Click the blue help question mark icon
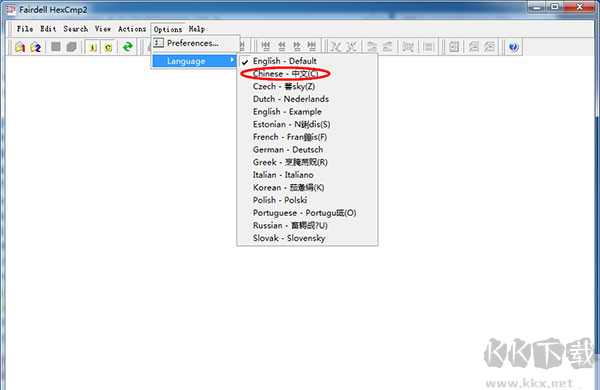Screen dimensions: 600x390 coord(514,47)
